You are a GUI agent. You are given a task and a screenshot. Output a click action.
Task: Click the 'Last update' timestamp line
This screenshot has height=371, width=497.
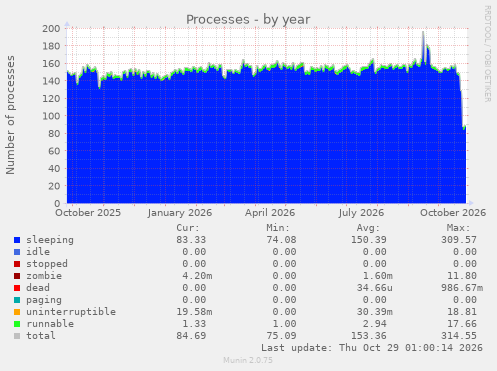tap(372, 348)
